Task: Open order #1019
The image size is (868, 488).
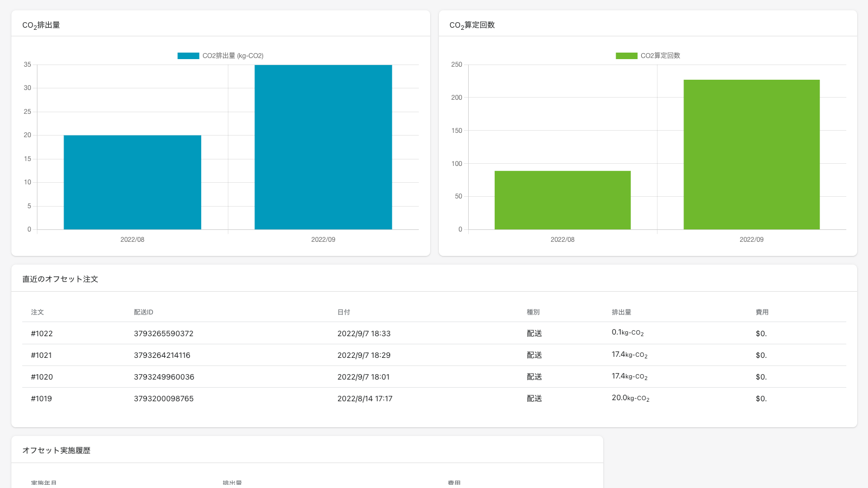Action: point(41,399)
